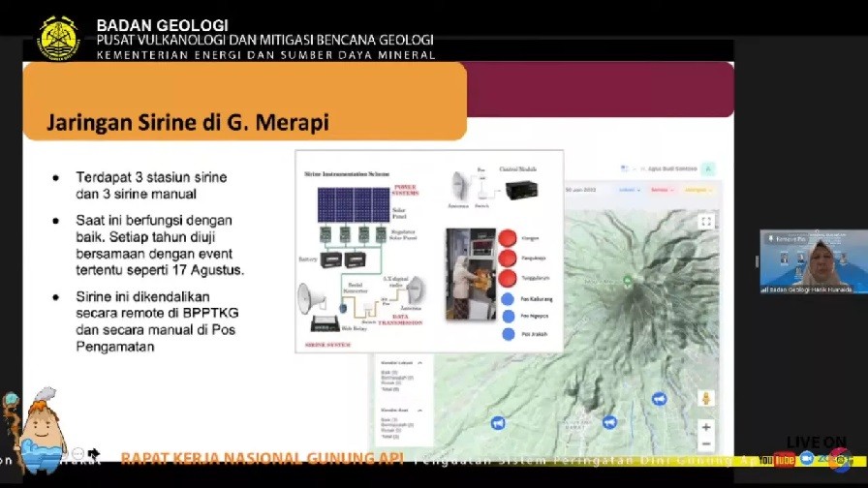
Task: Click the Badan Geologi emblem logo
Action: (x=59, y=38)
